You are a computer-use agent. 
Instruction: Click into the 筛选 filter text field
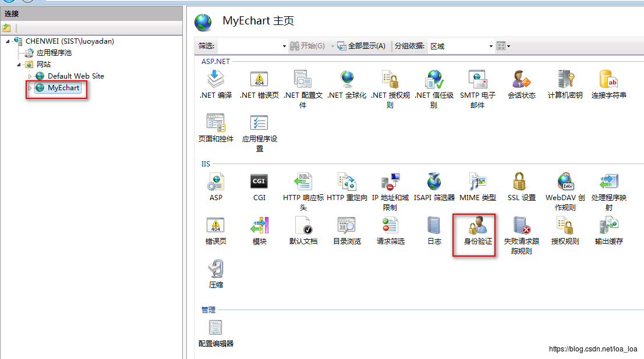[250, 47]
